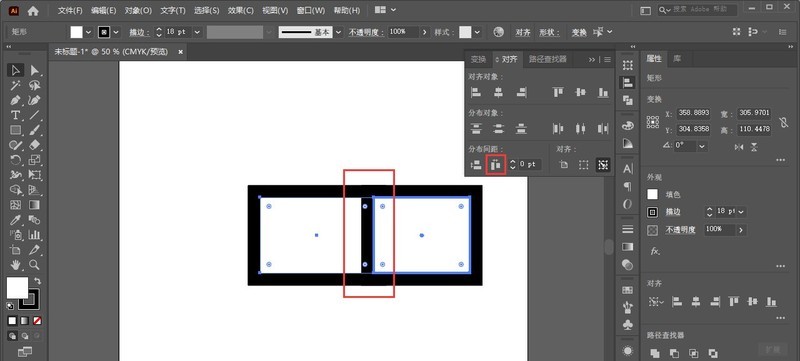Open 文件(F) menu
The image size is (800, 361).
(x=70, y=10)
